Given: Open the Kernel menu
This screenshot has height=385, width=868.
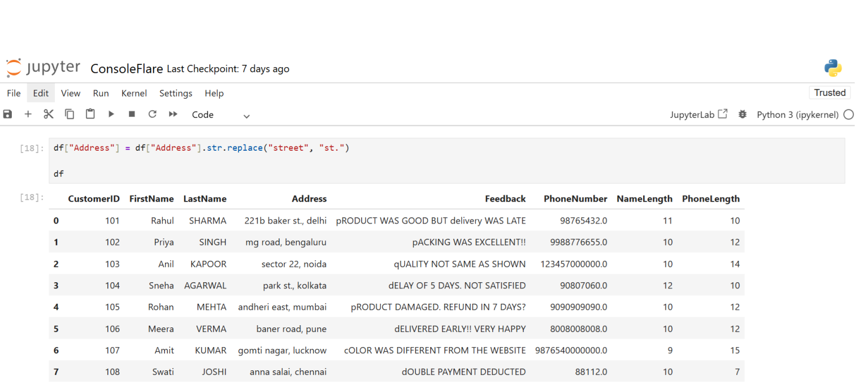Looking at the screenshot, I should tap(134, 93).
